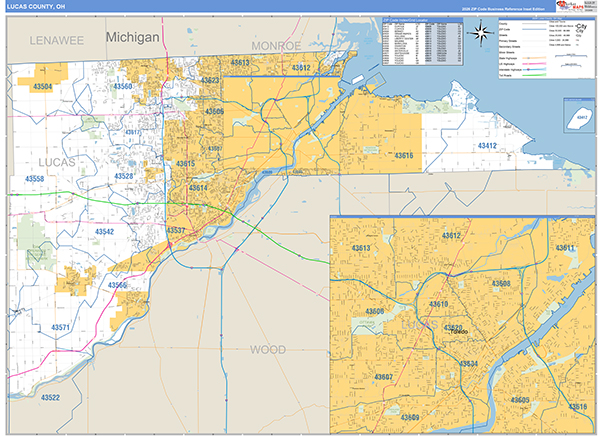Click the Michigan state label
Image resolution: width=600 pixels, height=436 pixels.
132,37
